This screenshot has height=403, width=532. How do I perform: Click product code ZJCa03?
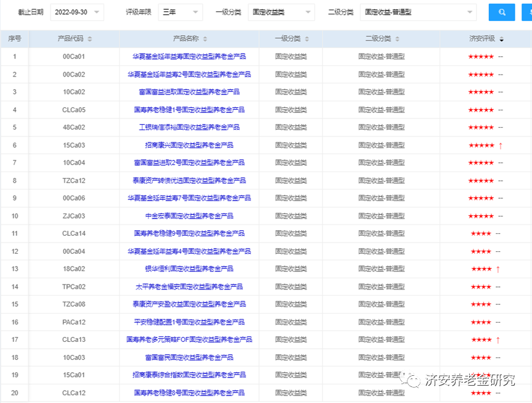[x=73, y=216]
